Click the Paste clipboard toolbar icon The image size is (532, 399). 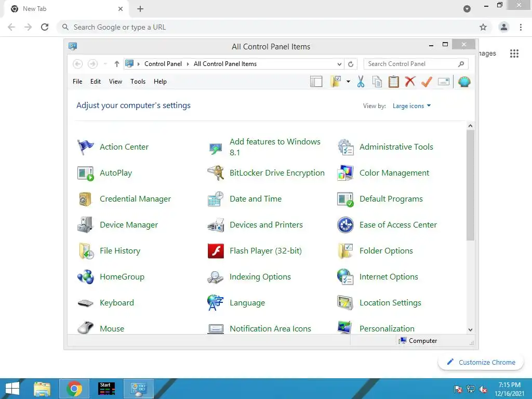394,82
